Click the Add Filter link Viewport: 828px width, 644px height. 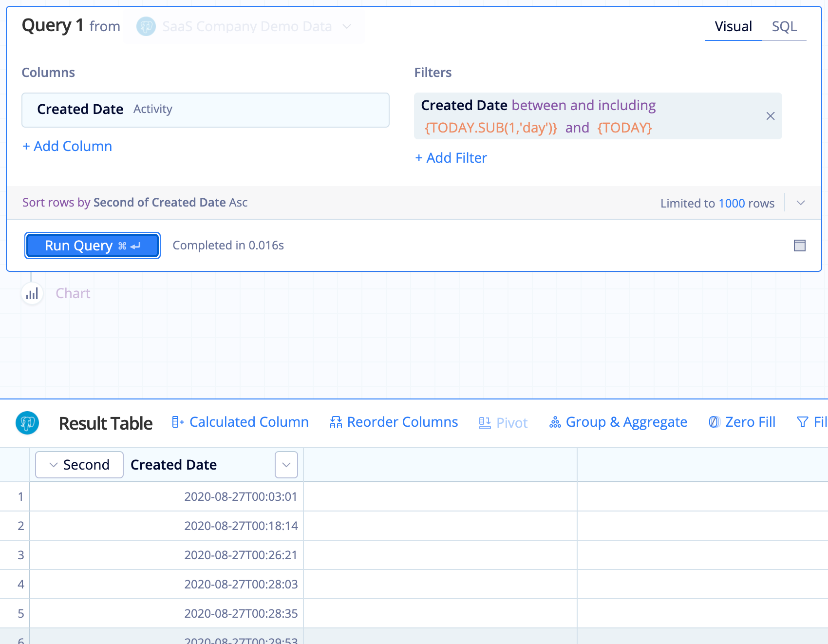451,158
